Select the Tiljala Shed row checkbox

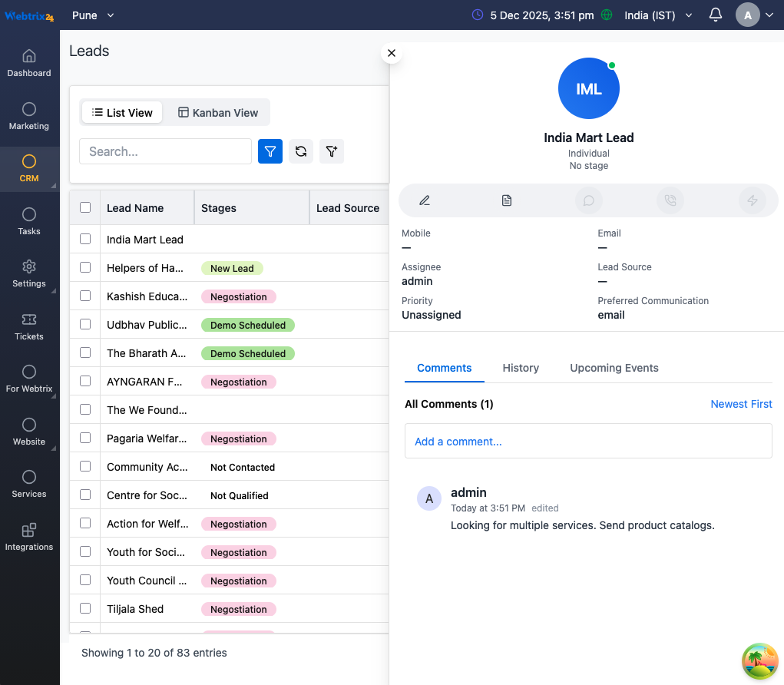[85, 609]
